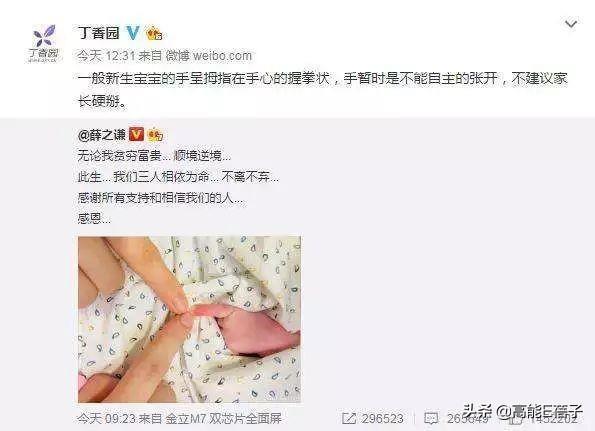595x431 pixels.
Task: Click the blue V verified badge
Action: pyautogui.click(x=132, y=33)
